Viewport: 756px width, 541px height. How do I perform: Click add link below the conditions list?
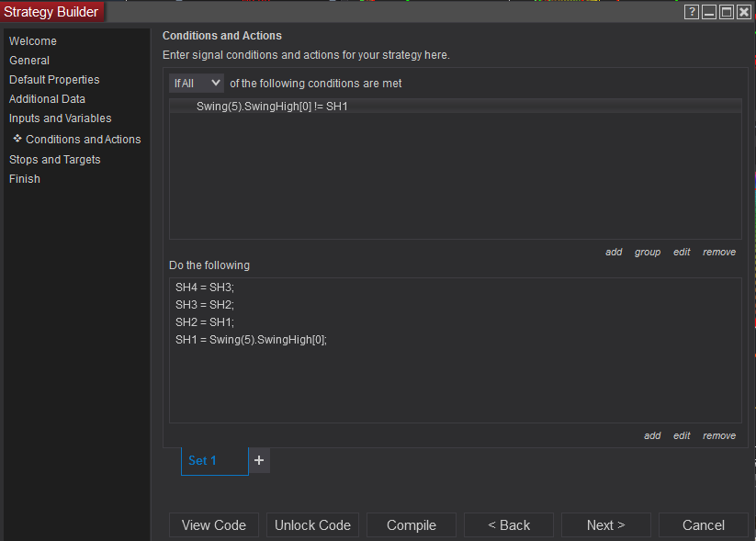614,252
